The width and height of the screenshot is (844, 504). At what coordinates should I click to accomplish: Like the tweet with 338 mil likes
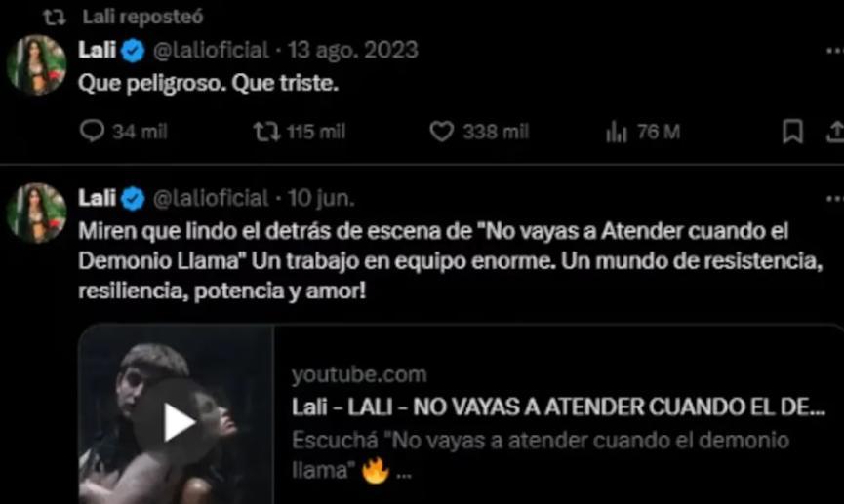click(x=441, y=132)
